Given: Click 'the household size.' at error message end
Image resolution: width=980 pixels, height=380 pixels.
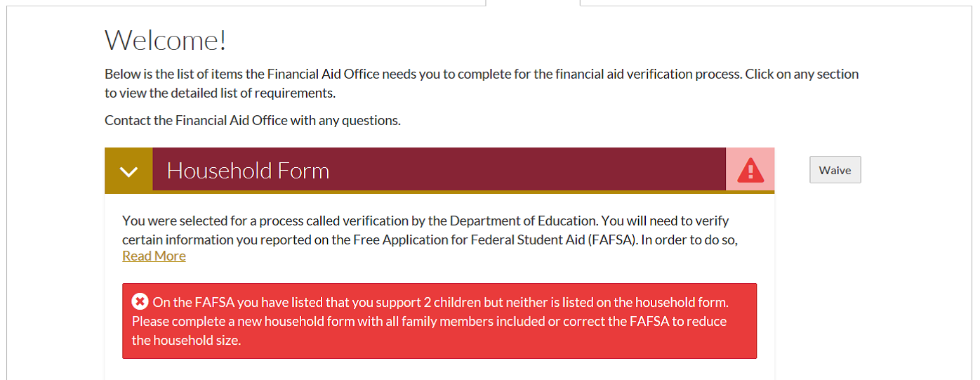Looking at the screenshot, I should [186, 340].
